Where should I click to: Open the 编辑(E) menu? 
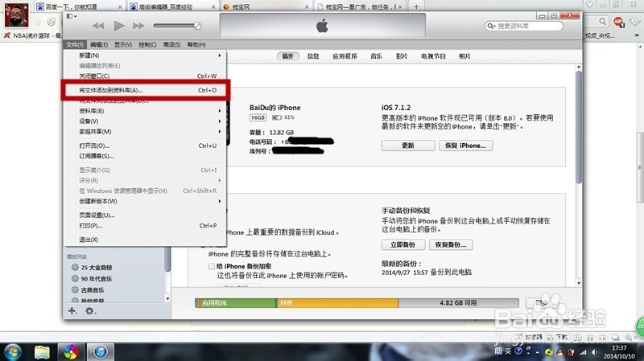(99, 45)
